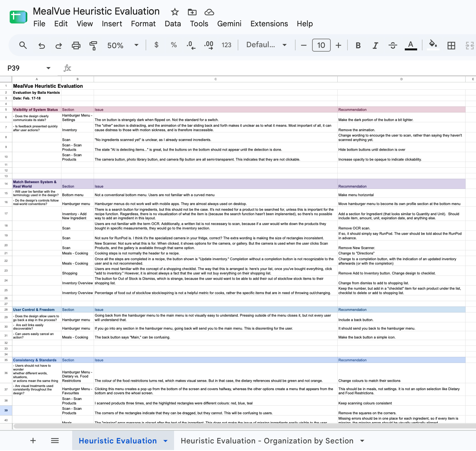Open the Format menu
Viewport: 476px width, 451px height.
click(x=143, y=24)
